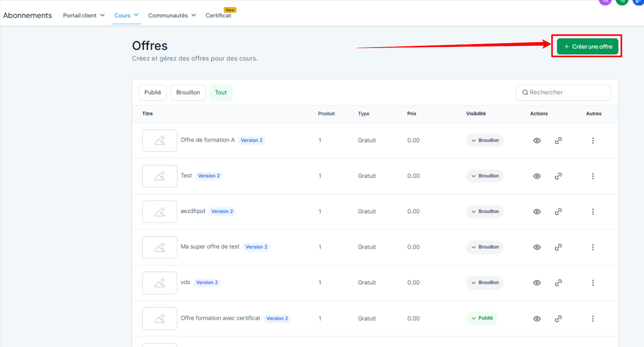Viewport: 644px width, 347px height.
Task: Open Brouillon visibility dropdown for "vds"
Action: pos(485,283)
